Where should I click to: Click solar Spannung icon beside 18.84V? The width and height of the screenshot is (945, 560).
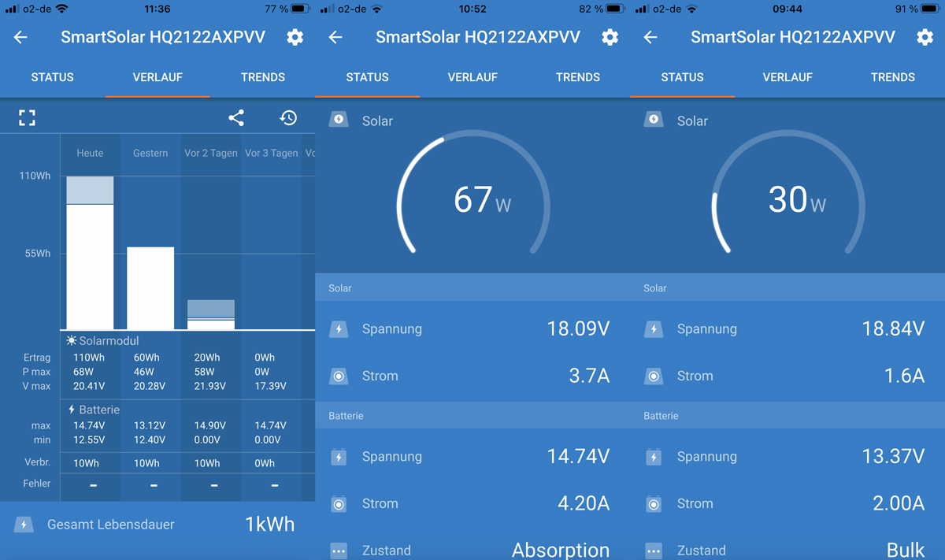[654, 329]
